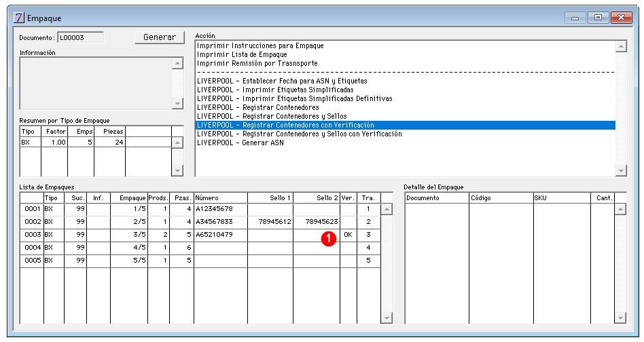Click the Tra. column header

click(x=369, y=198)
